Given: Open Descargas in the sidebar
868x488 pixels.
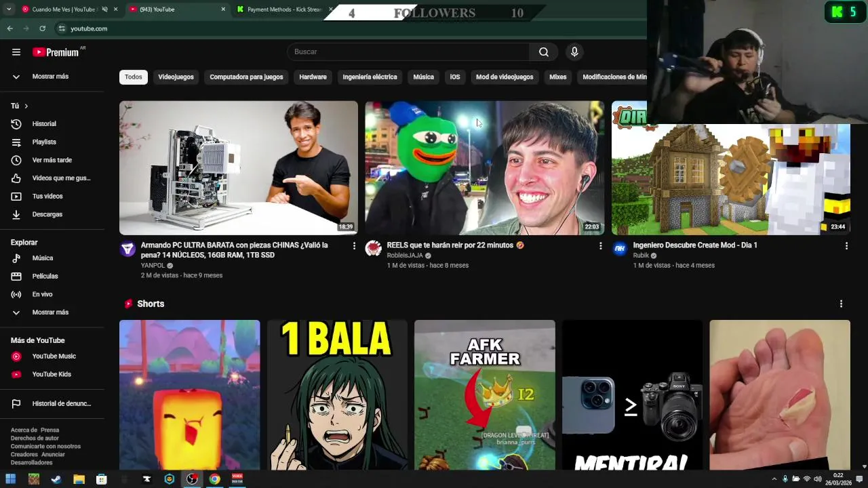Looking at the screenshot, I should [52, 214].
